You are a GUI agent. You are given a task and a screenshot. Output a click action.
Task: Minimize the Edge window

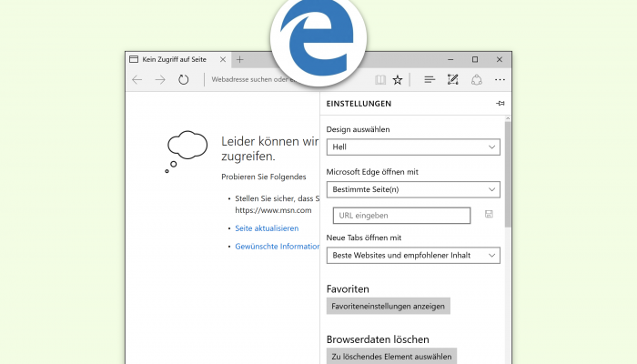(x=450, y=59)
